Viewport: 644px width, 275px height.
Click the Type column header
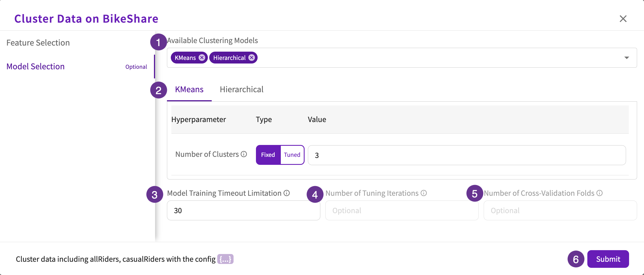pyautogui.click(x=264, y=120)
